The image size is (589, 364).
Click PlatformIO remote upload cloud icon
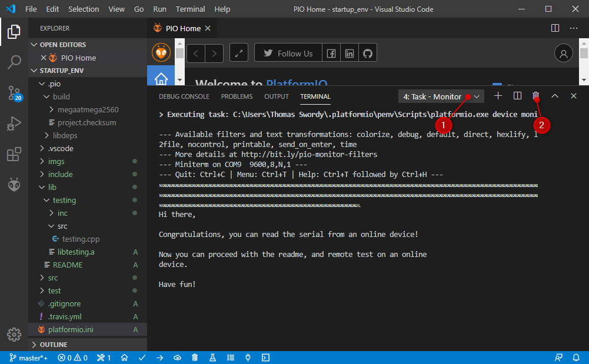[177, 358]
